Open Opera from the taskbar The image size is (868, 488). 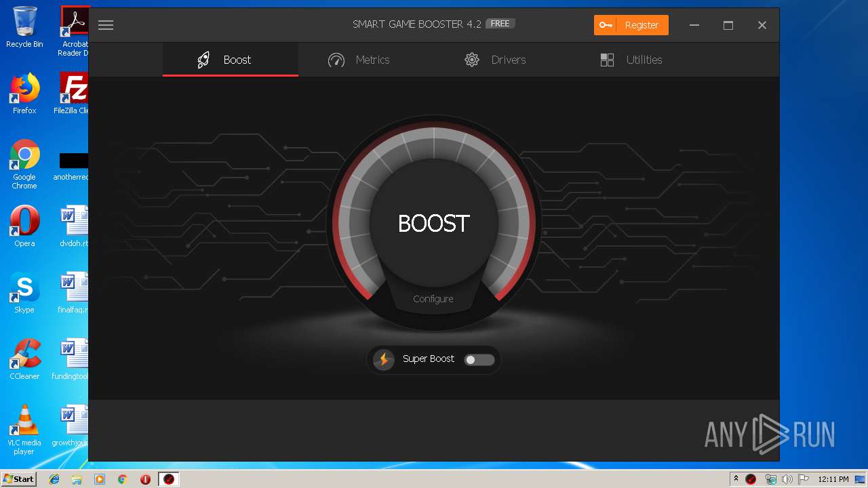(145, 479)
